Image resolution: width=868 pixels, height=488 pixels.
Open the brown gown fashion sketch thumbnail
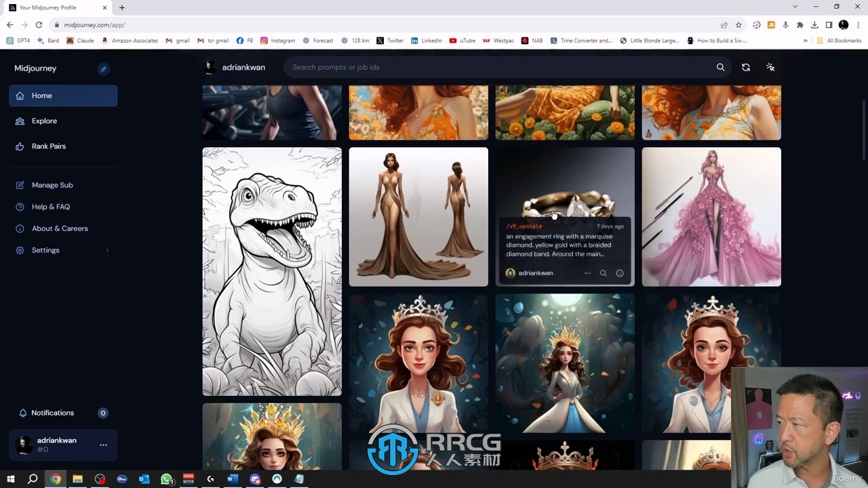418,217
